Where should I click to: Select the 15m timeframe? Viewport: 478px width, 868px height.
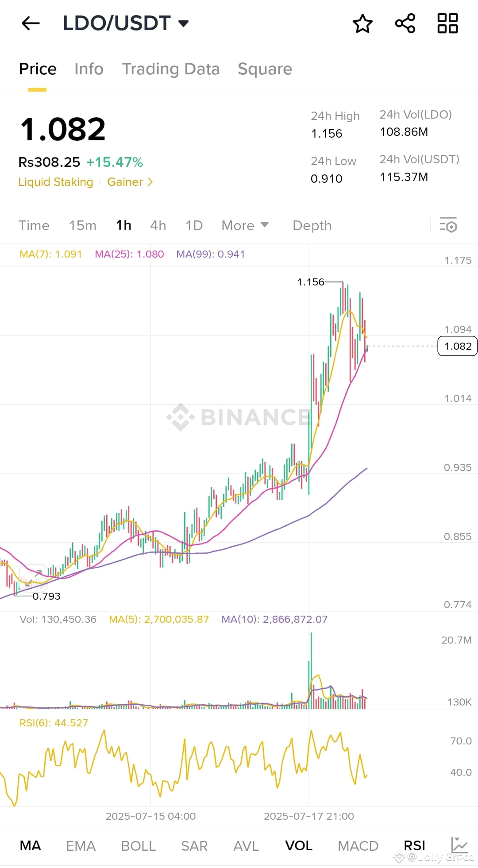(82, 225)
